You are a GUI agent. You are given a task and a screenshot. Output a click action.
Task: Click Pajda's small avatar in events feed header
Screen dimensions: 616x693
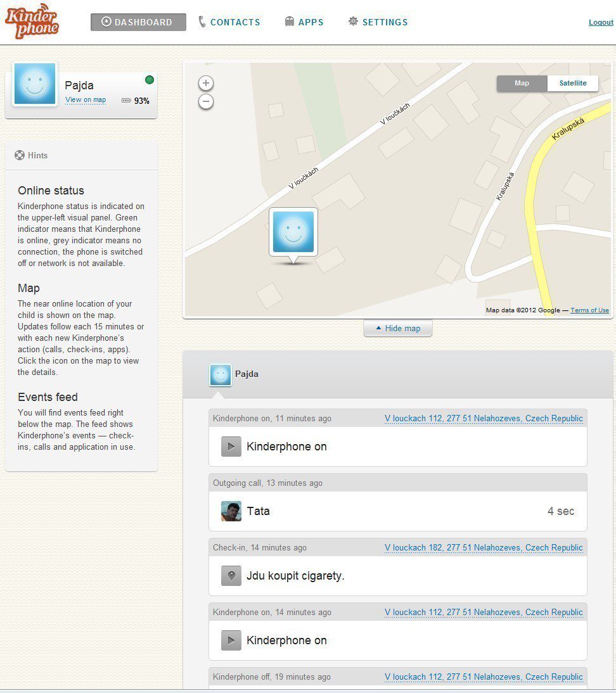coord(220,375)
